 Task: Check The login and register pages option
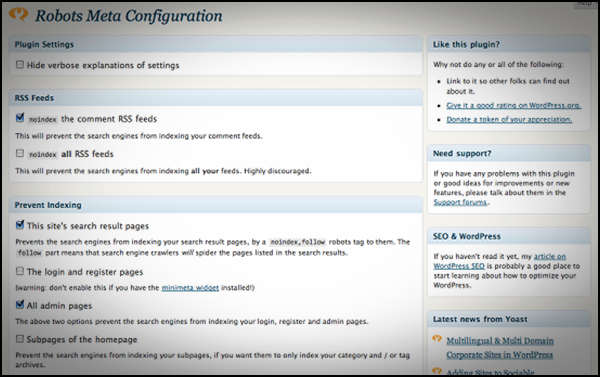(x=20, y=271)
